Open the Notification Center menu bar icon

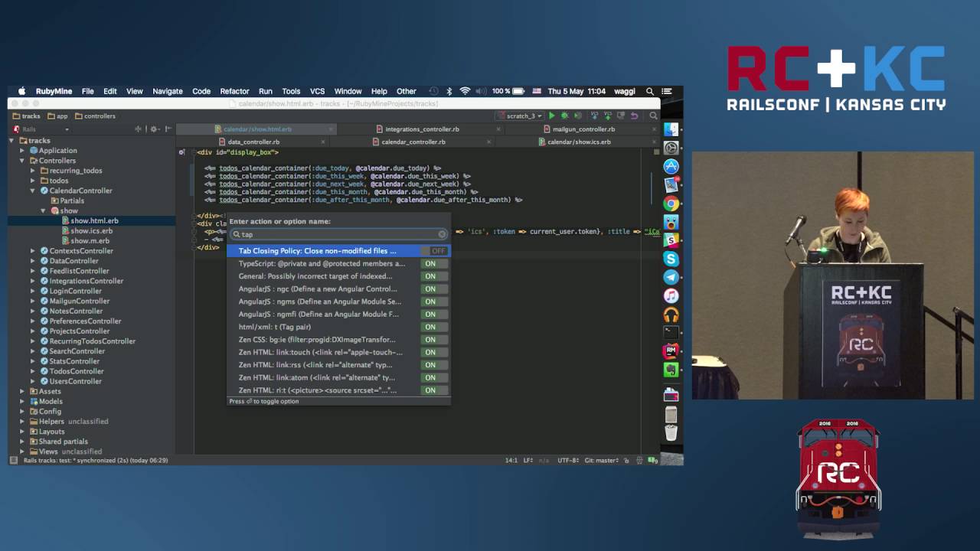667,91
